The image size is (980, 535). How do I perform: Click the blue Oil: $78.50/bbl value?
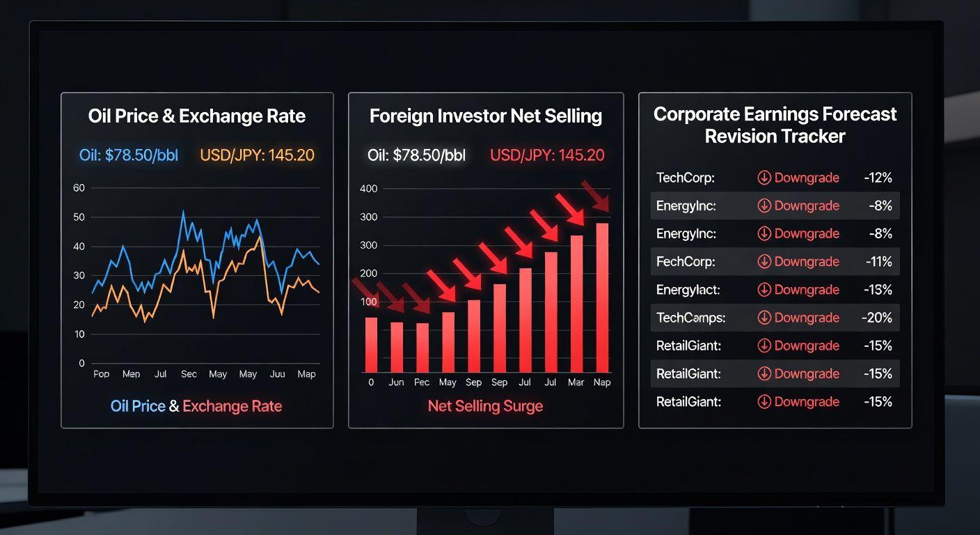click(129, 155)
